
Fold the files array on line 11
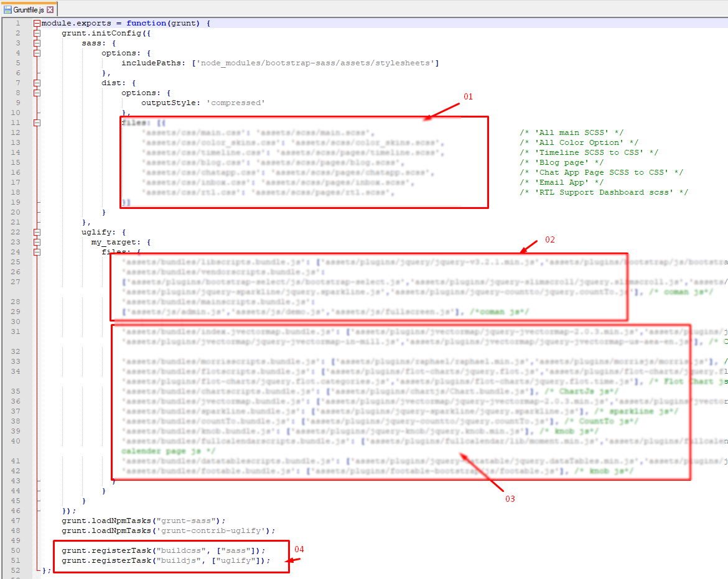pyautogui.click(x=37, y=123)
